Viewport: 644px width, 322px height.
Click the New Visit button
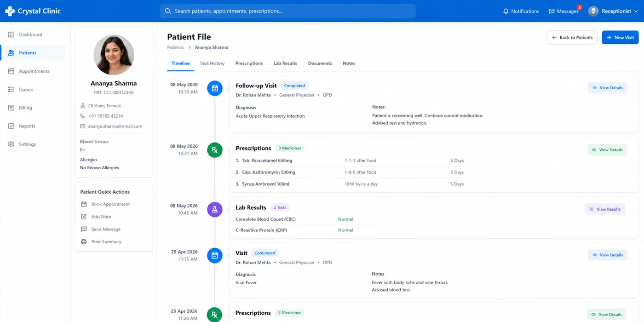(620, 37)
